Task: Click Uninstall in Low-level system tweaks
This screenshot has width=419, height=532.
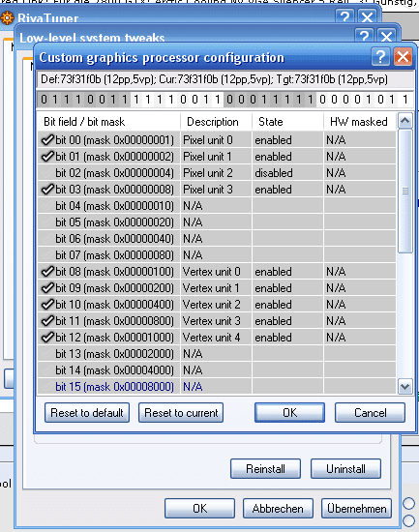Action: tap(345, 468)
